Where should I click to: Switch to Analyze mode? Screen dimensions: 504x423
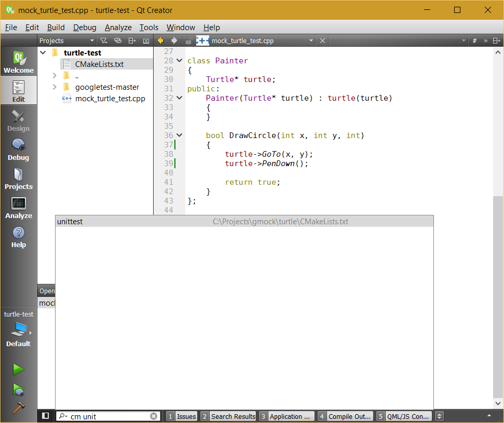(x=19, y=207)
